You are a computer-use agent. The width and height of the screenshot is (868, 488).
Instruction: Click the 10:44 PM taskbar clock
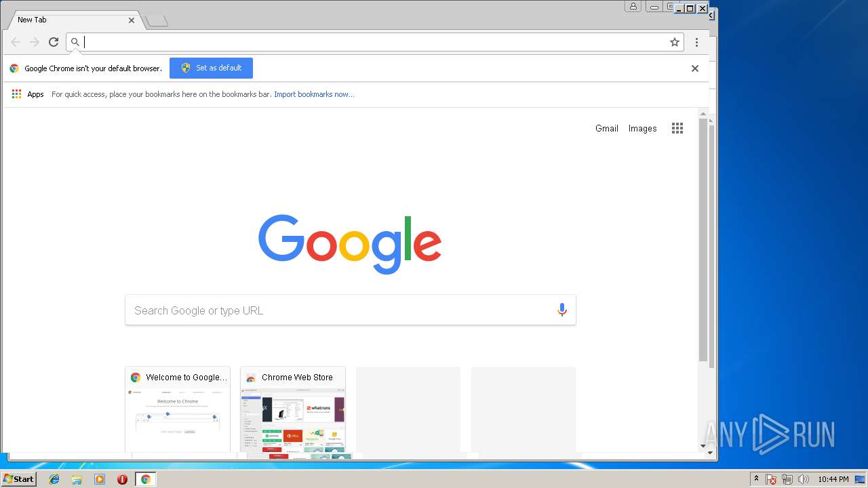click(833, 479)
